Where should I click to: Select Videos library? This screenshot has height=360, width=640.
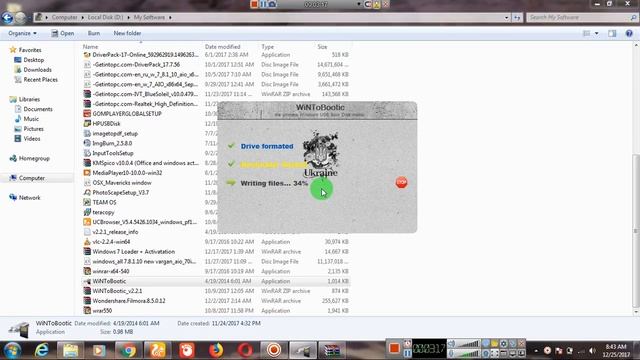coord(32,139)
